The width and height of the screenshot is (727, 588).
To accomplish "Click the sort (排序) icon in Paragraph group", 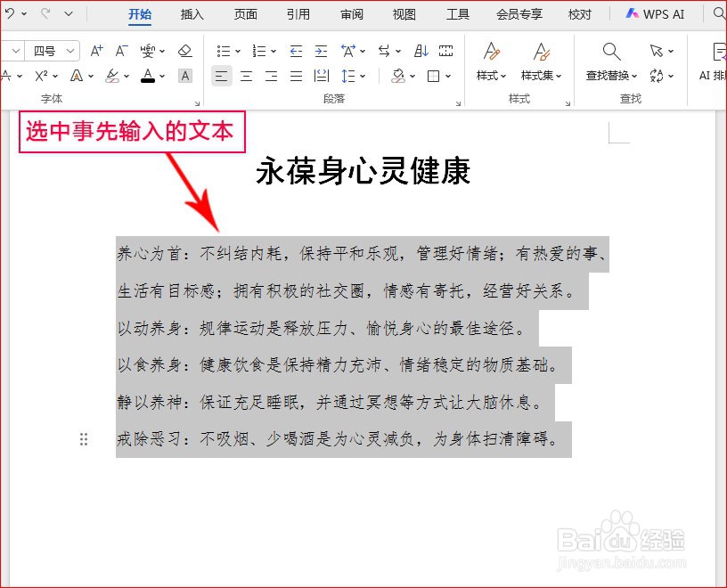I will coord(421,50).
